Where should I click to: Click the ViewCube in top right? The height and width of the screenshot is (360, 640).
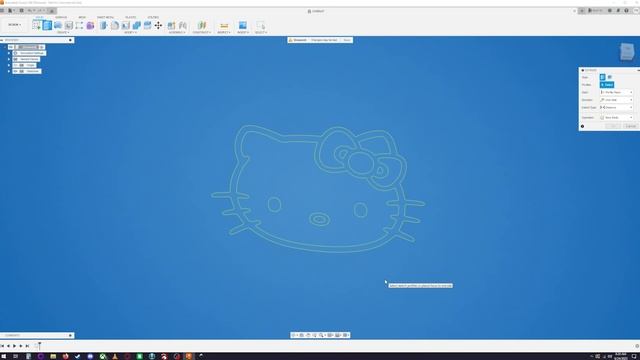point(627,51)
